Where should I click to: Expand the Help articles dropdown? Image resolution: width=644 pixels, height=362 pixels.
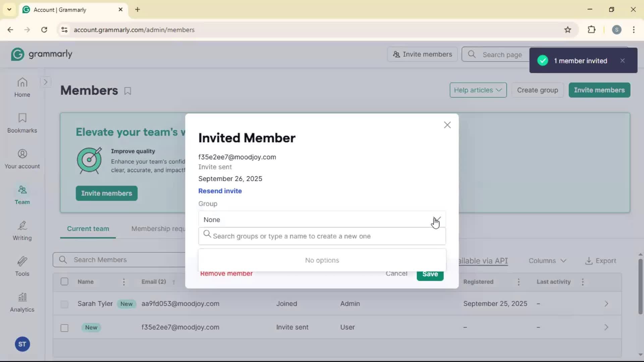click(x=478, y=90)
